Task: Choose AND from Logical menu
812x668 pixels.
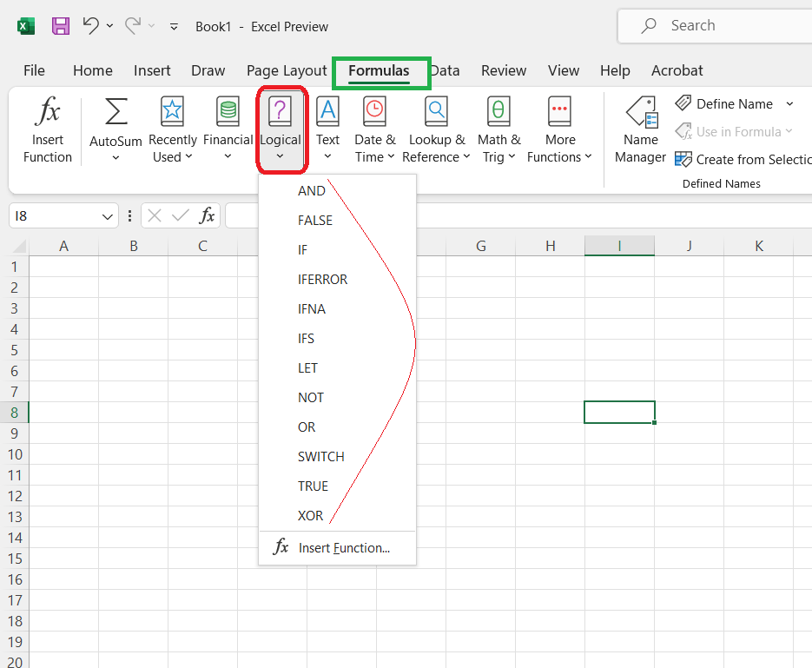Action: pos(337,190)
